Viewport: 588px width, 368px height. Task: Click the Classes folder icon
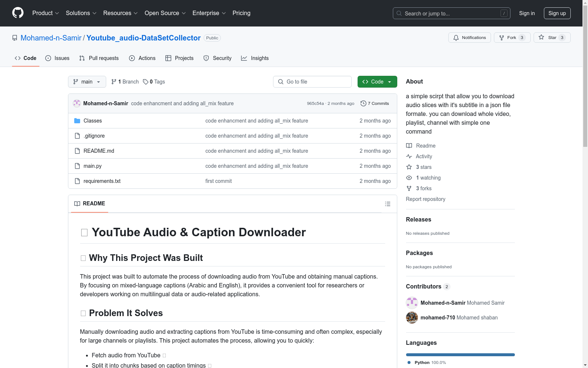click(77, 121)
